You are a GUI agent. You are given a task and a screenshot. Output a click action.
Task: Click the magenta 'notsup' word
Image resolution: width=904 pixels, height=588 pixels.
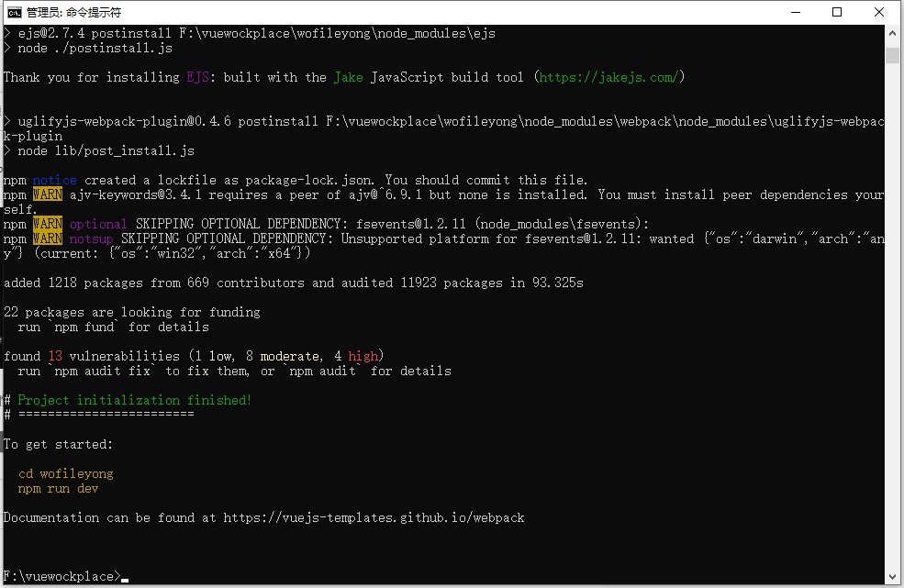(x=91, y=239)
